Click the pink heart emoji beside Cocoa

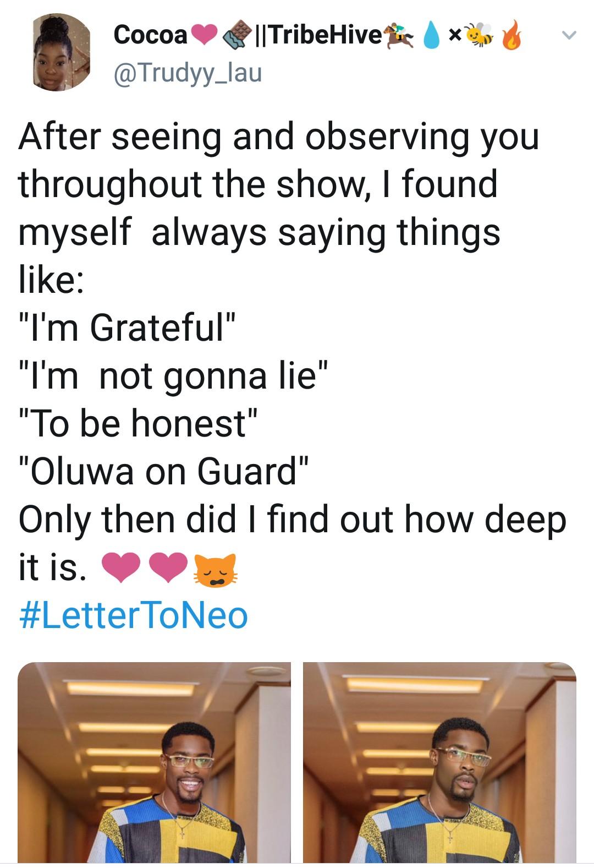click(x=204, y=35)
